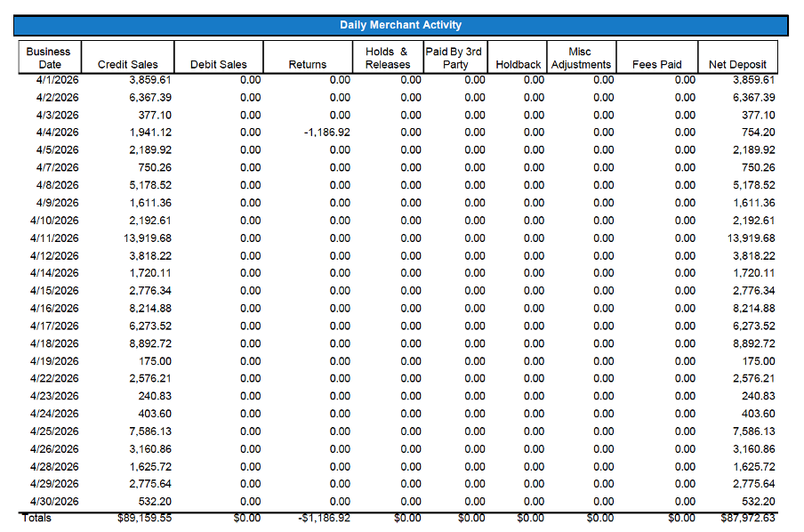Click the 4/8/2026 business date

(x=58, y=185)
